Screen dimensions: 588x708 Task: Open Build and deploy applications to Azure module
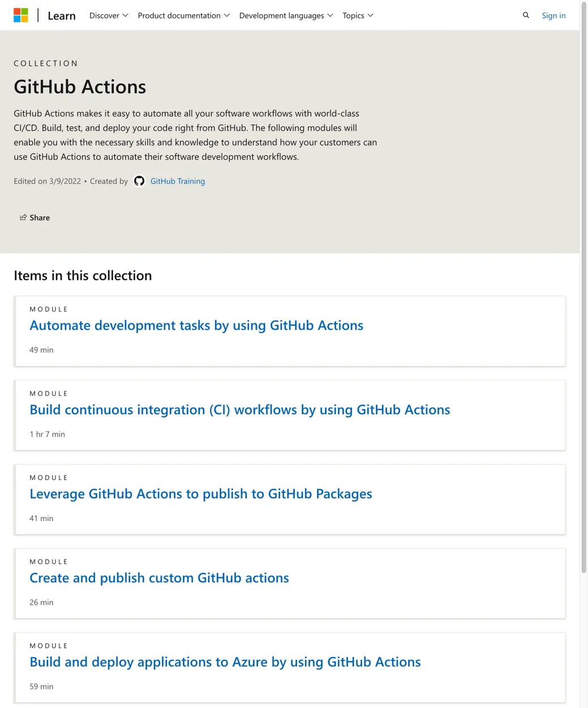point(225,662)
